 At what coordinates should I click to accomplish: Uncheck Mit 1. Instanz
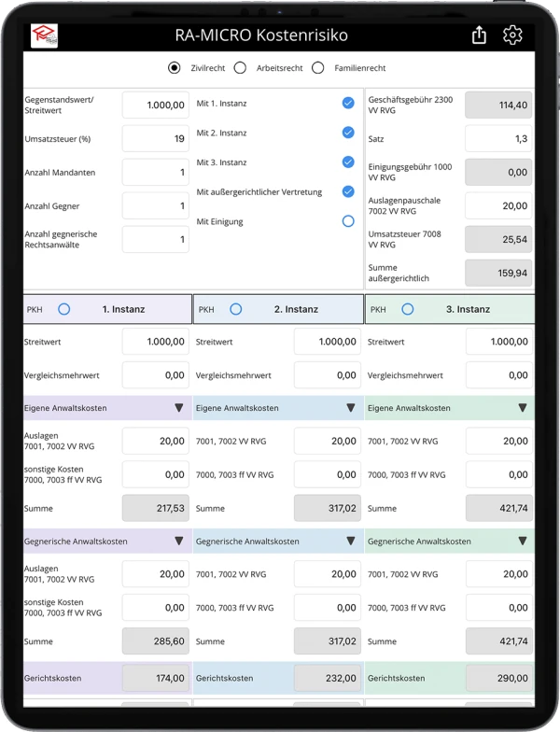coord(348,103)
